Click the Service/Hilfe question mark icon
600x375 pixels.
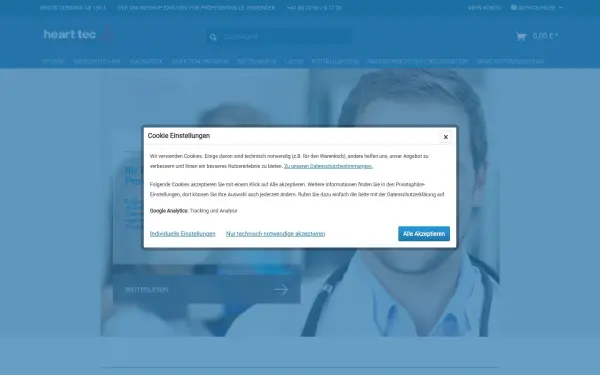[x=514, y=7]
